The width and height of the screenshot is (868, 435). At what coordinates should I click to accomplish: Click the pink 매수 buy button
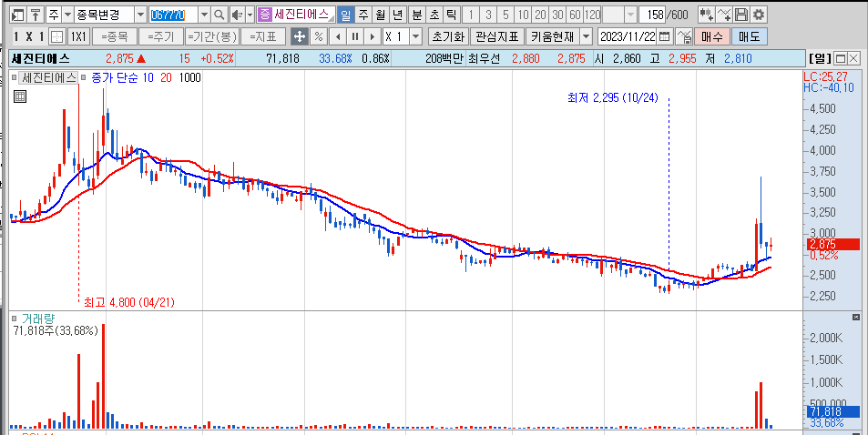point(712,37)
